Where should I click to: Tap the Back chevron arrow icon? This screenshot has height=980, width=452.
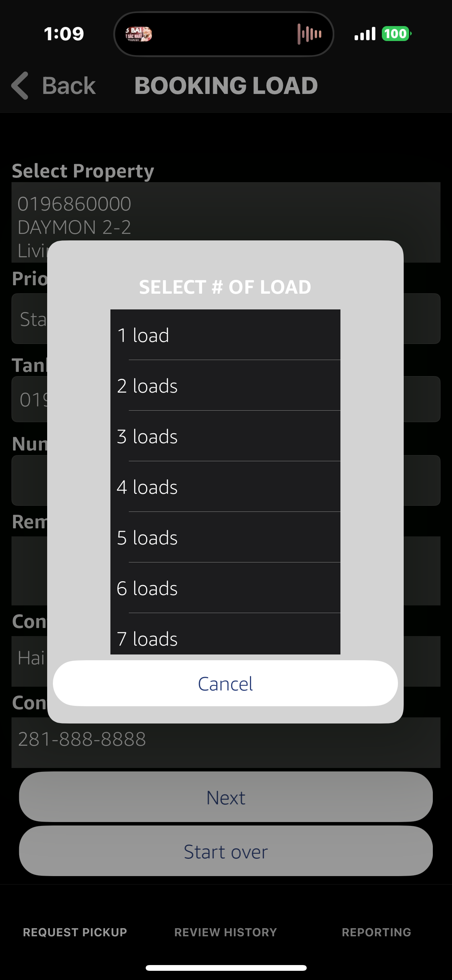pos(20,86)
